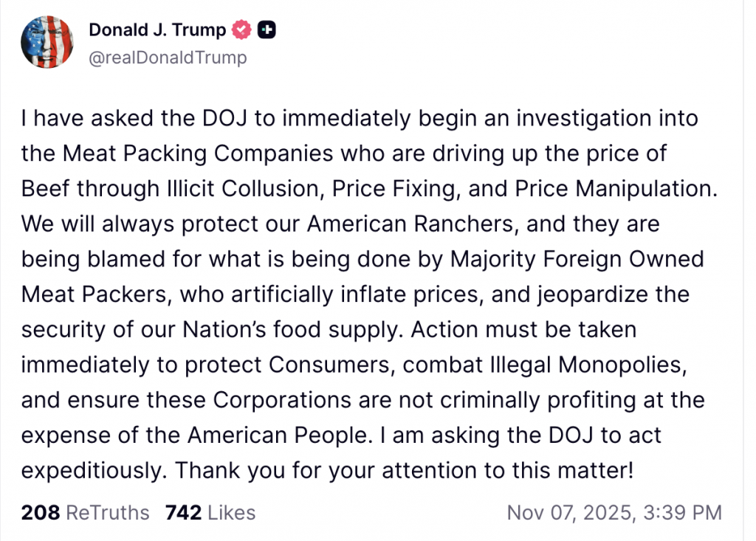Click Donald J. Trump's profile avatar
Image resolution: width=756 pixels, height=541 pixels.
pyautogui.click(x=47, y=41)
